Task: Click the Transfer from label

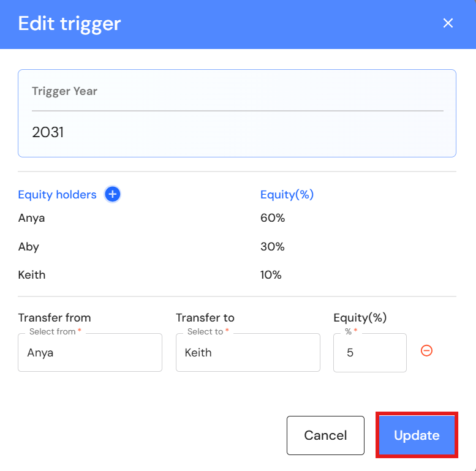Action: pos(55,318)
